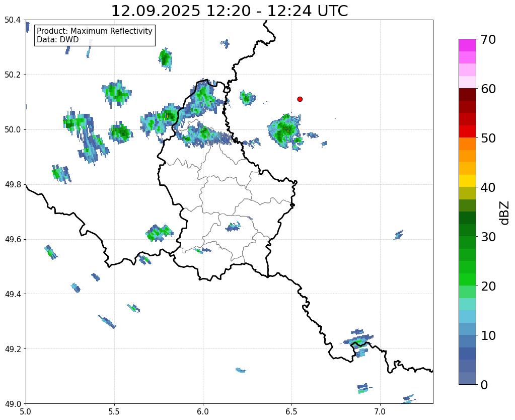This screenshot has width=515, height=420.
Task: Click the 70 tick label on the colorbar
Action: point(488,39)
